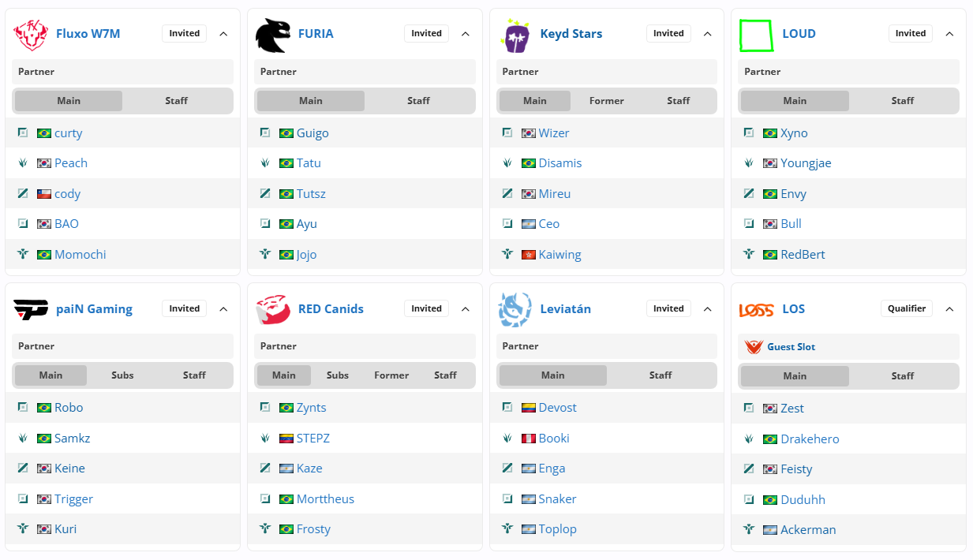Collapse the FURIA team card
The image size is (973, 560).
click(x=466, y=34)
